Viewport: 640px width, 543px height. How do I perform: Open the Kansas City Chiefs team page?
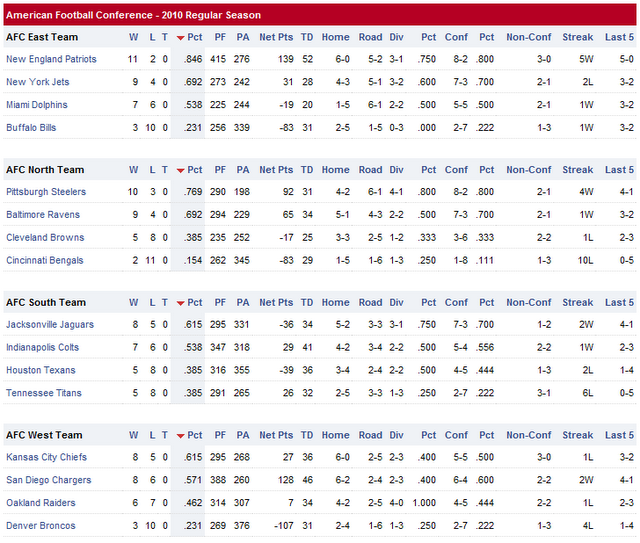(44, 457)
